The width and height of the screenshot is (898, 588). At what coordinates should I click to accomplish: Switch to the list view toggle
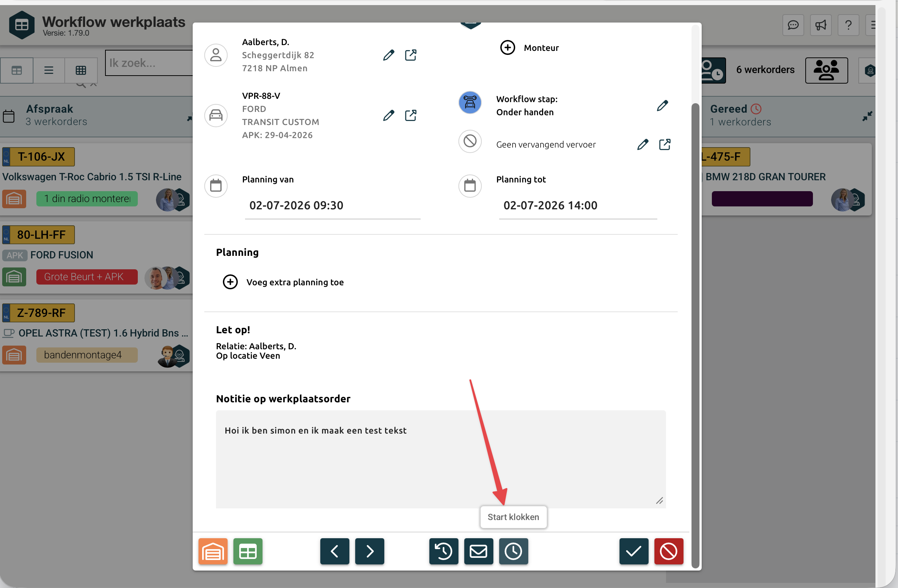click(x=49, y=71)
